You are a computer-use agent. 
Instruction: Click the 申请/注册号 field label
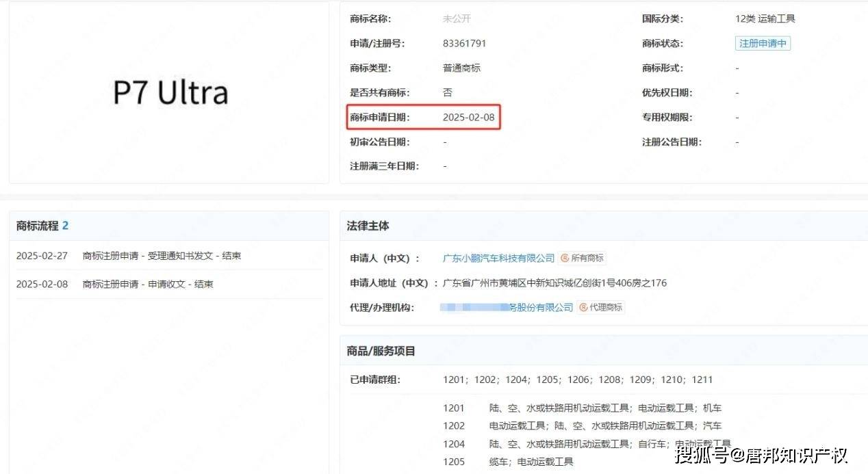point(377,43)
